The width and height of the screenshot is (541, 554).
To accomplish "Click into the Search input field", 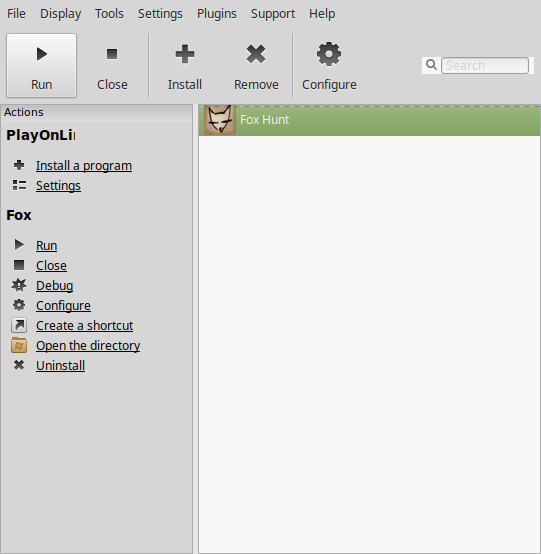I will 485,65.
